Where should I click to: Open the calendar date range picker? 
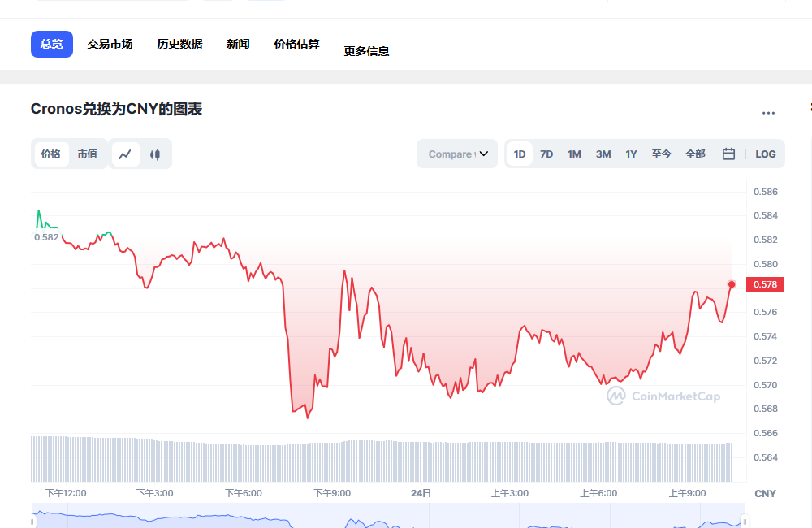coord(728,154)
